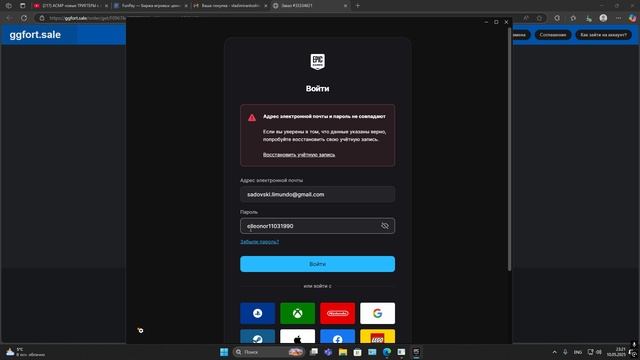
Task: Click the password input field
Action: [x=318, y=226]
